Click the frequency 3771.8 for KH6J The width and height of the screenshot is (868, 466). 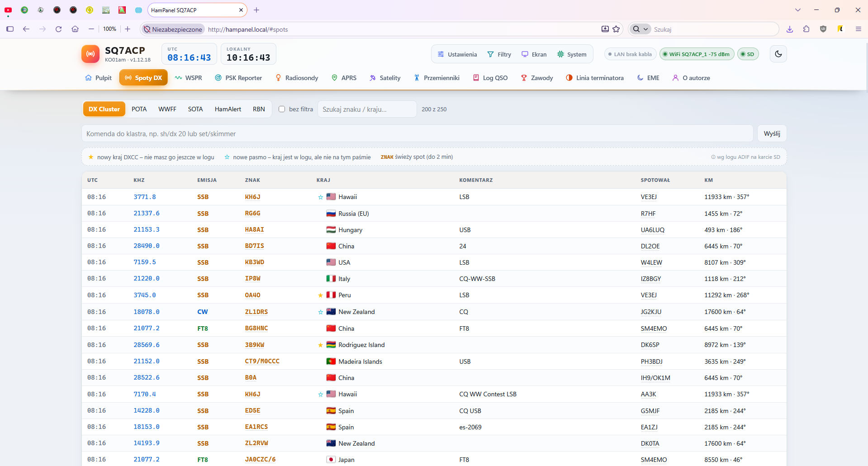click(145, 197)
